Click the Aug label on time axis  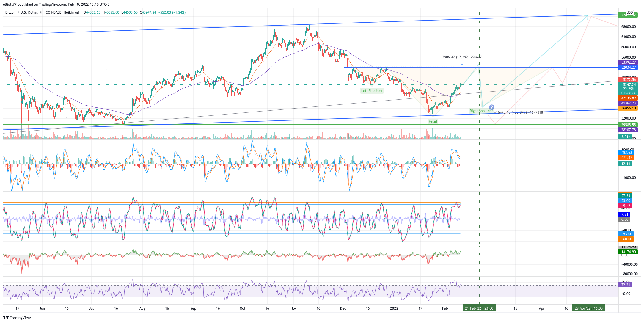point(142,308)
